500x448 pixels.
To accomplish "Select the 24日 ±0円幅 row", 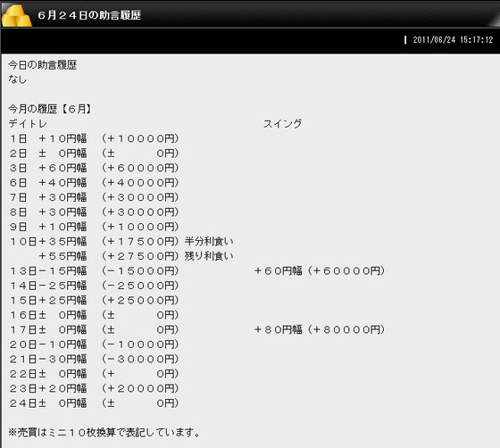I will [94, 403].
